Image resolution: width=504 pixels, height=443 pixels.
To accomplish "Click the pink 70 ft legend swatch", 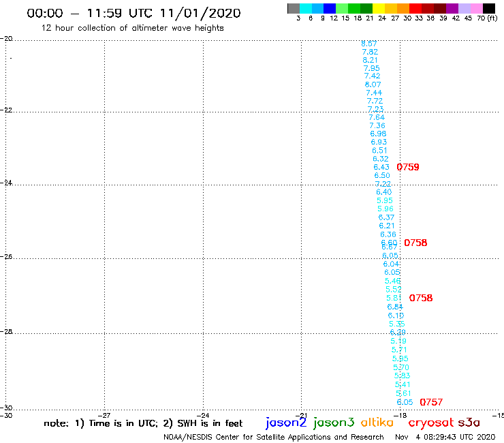I will [x=476, y=8].
